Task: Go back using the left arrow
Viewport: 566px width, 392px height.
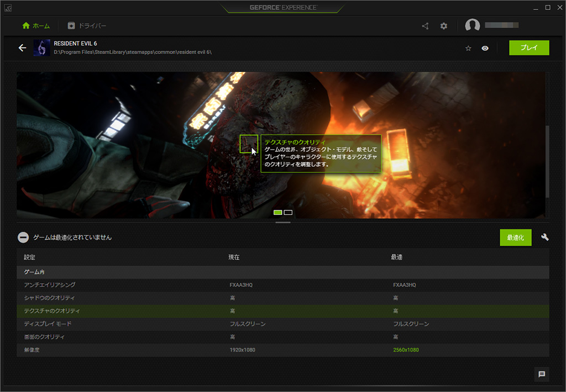Action: [x=22, y=48]
